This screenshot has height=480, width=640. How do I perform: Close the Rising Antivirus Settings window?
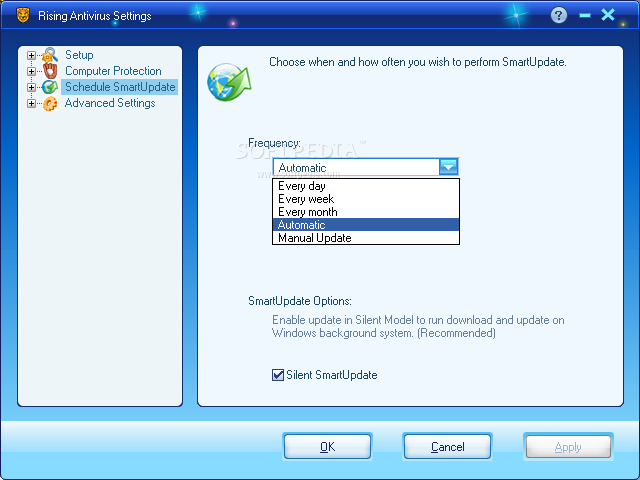(x=608, y=15)
